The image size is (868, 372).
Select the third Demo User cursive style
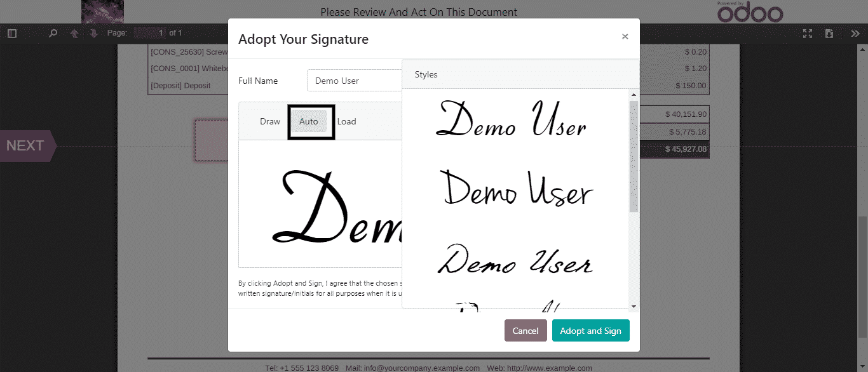[x=515, y=260]
